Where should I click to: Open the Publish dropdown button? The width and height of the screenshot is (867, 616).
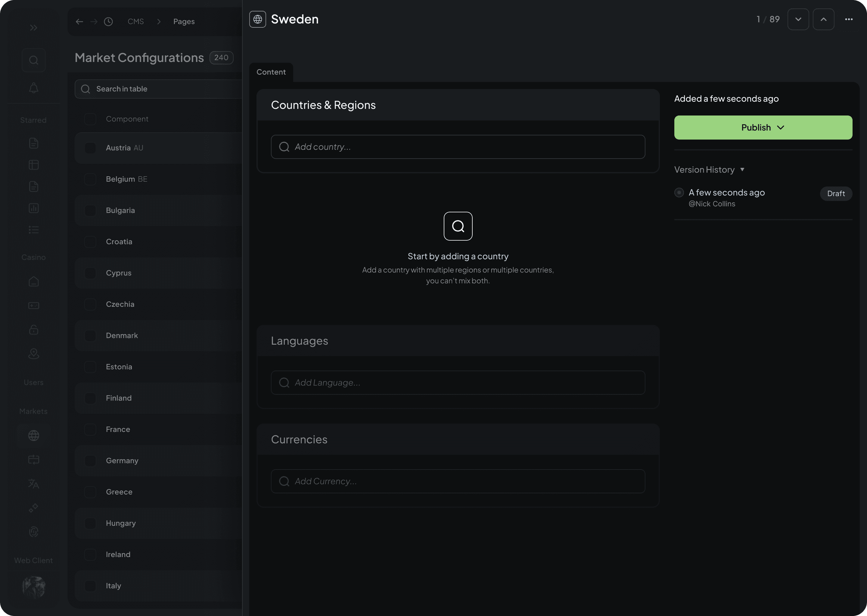763,128
